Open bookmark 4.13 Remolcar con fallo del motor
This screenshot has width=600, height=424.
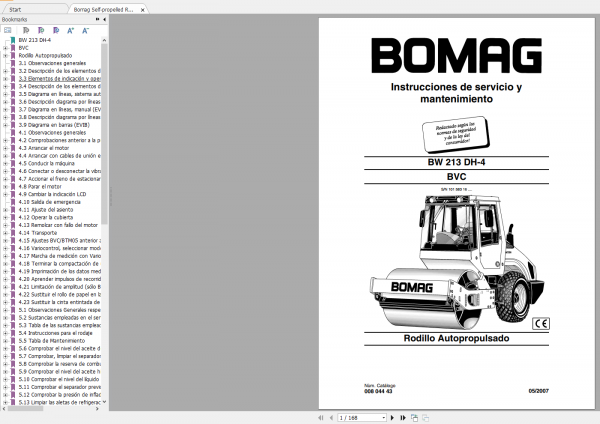click(x=58, y=225)
